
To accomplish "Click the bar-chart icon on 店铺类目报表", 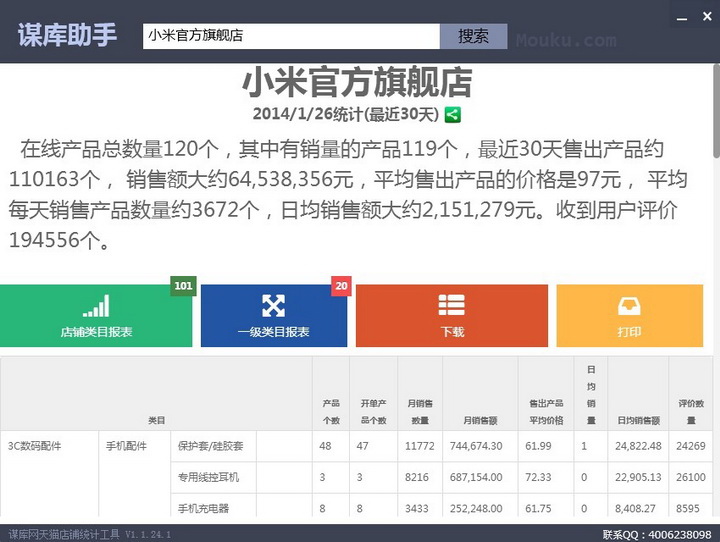I will click(96, 305).
